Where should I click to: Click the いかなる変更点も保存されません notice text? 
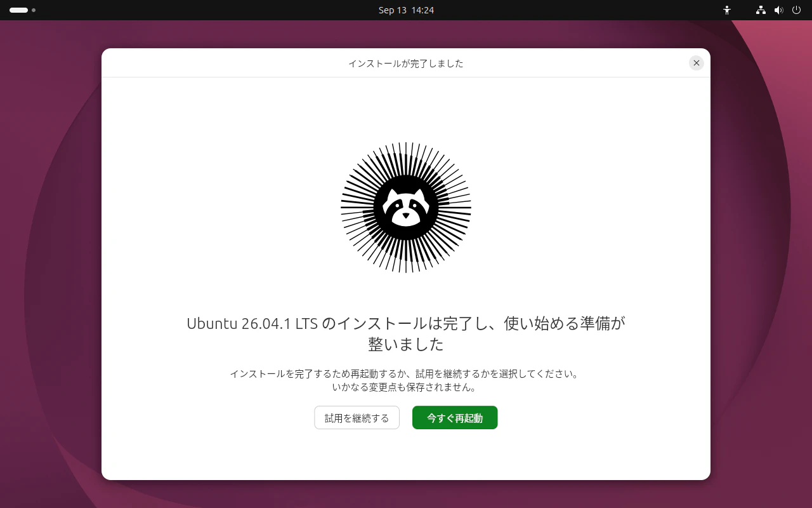pyautogui.click(x=405, y=387)
